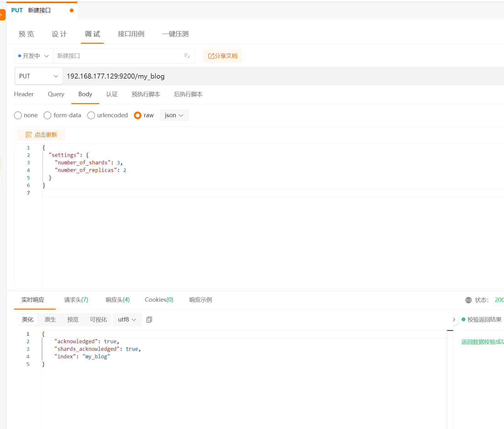Click the edit description icon in name field
Viewport: 504px width, 429px height.
coord(187,56)
